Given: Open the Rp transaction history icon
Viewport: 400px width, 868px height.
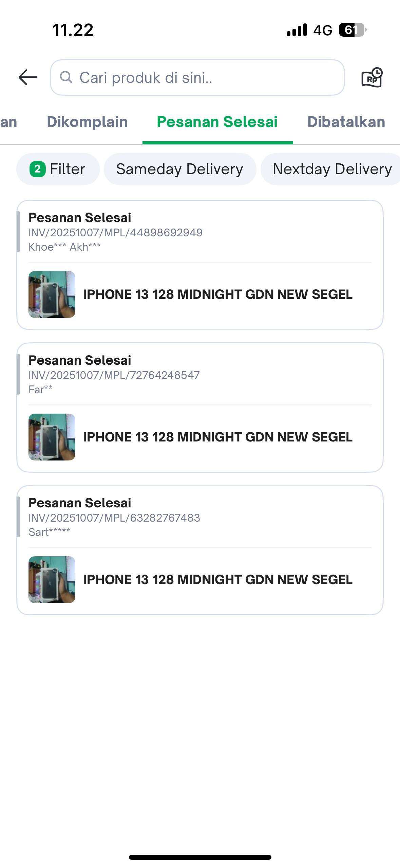Looking at the screenshot, I should click(372, 77).
